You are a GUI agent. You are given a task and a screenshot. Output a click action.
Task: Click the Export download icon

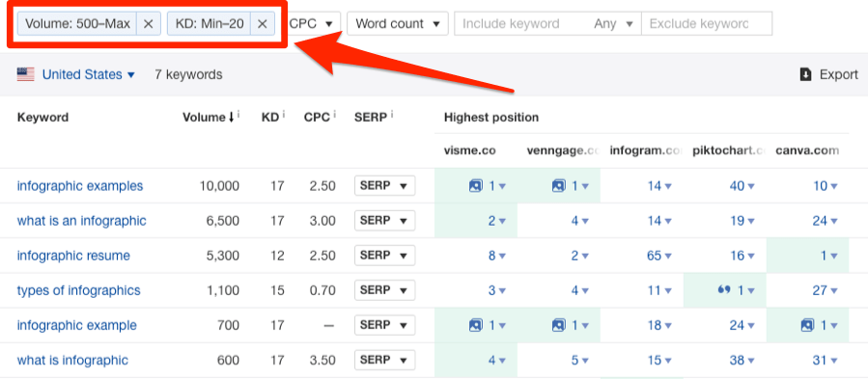(x=805, y=74)
